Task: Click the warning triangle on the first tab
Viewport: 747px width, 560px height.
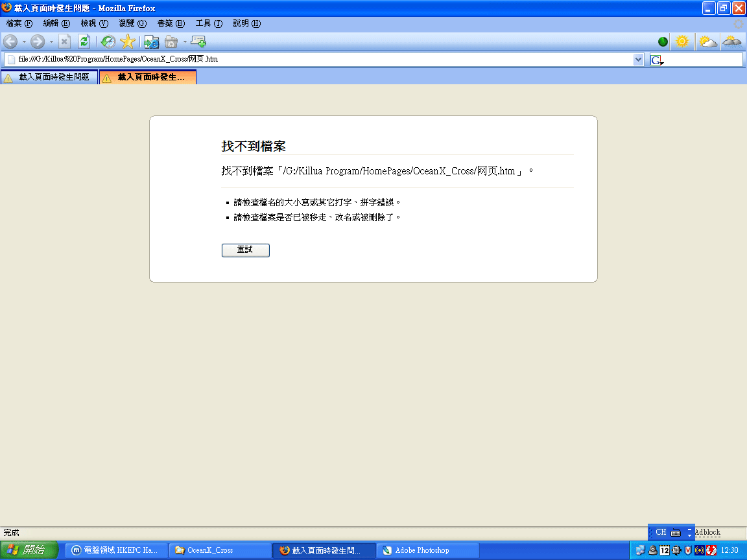Action: (x=8, y=78)
